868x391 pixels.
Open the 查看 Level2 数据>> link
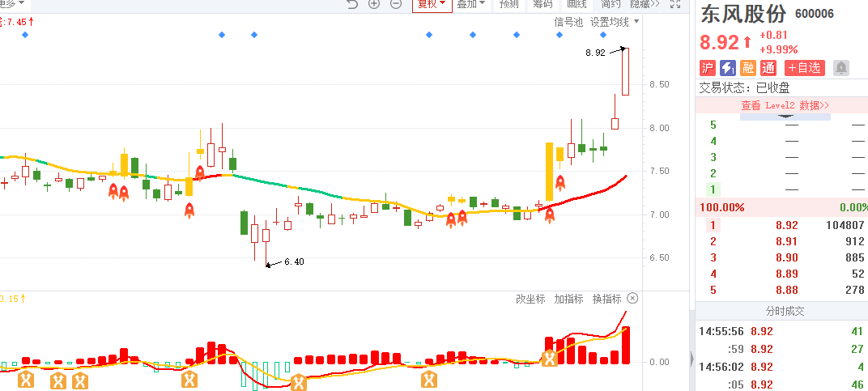click(x=785, y=105)
